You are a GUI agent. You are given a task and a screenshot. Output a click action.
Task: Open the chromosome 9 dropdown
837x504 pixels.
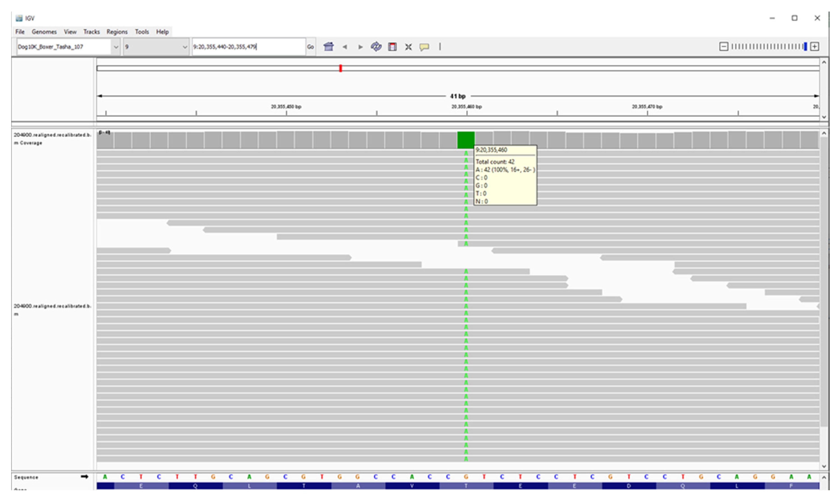point(185,47)
